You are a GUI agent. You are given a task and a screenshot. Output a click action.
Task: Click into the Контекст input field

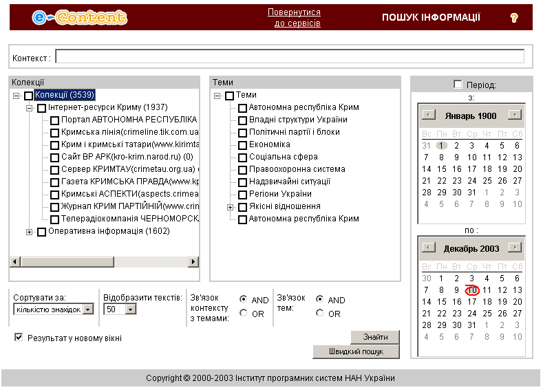290,56
